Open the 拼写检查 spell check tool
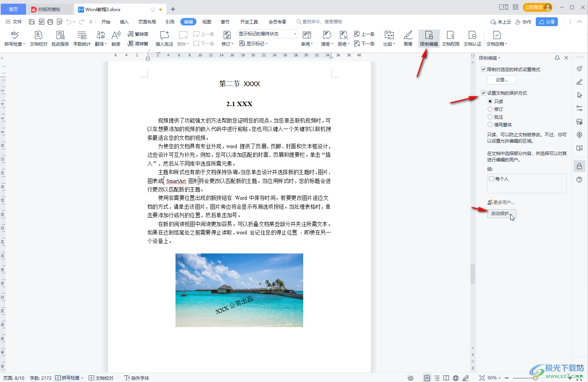The width and height of the screenshot is (588, 382). (15, 38)
